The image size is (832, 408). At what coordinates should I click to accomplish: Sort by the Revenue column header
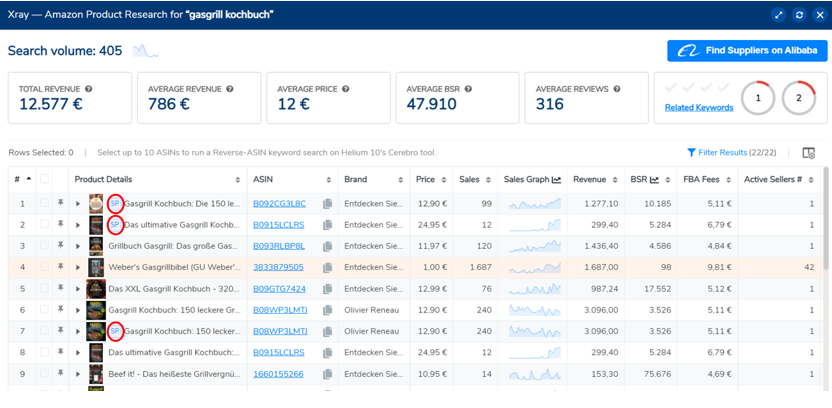590,180
